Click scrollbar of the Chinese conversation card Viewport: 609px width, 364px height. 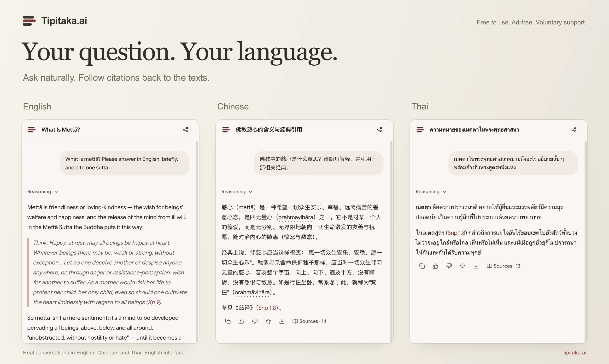[x=392, y=242]
